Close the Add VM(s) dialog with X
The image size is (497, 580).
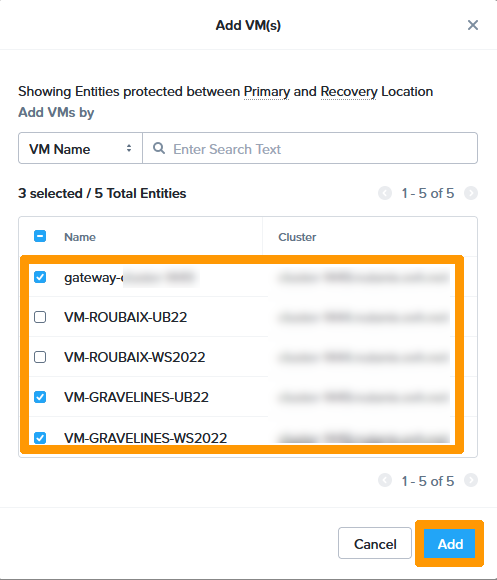(473, 25)
